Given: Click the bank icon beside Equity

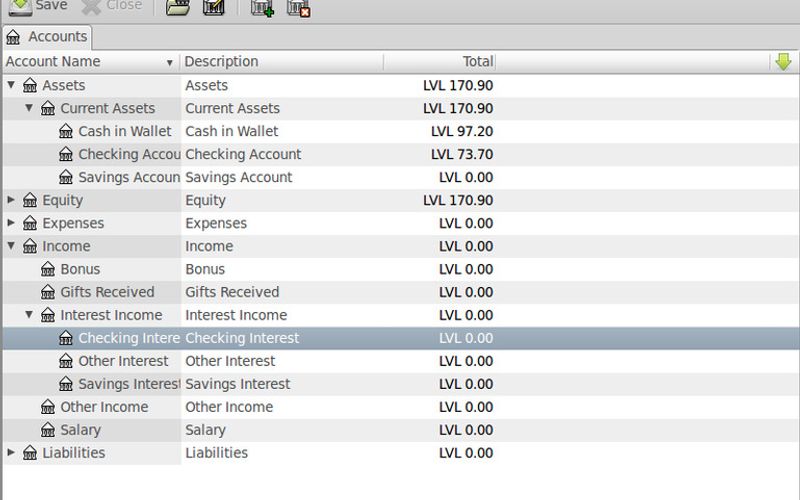Looking at the screenshot, I should [30, 200].
